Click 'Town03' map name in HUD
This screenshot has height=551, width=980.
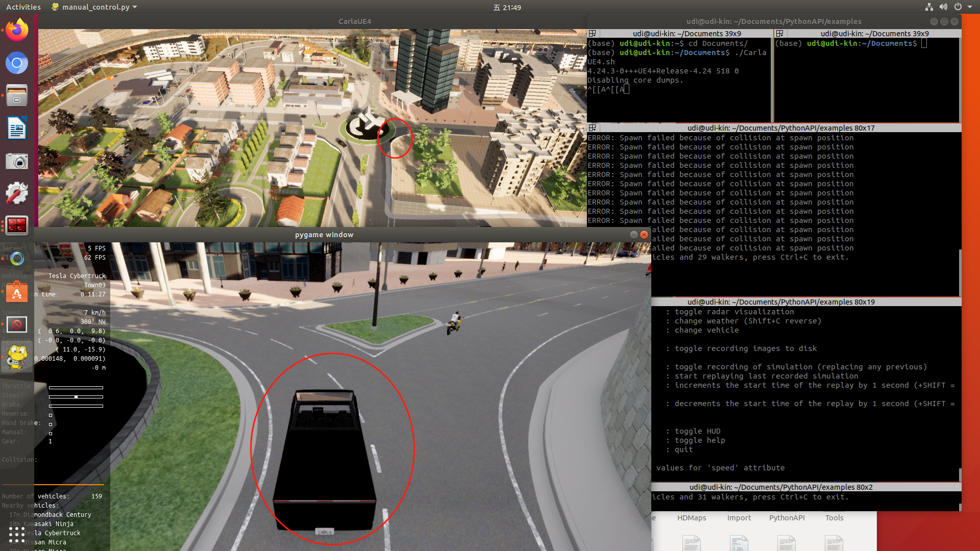coord(95,285)
